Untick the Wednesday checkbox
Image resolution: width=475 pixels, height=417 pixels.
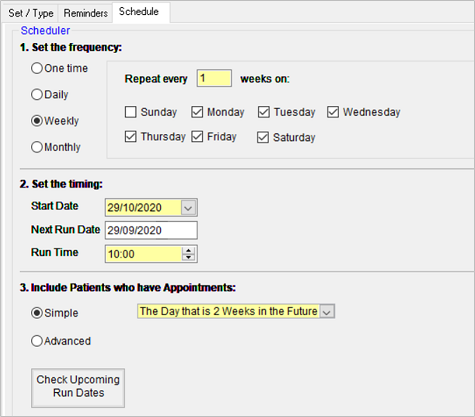(333, 112)
